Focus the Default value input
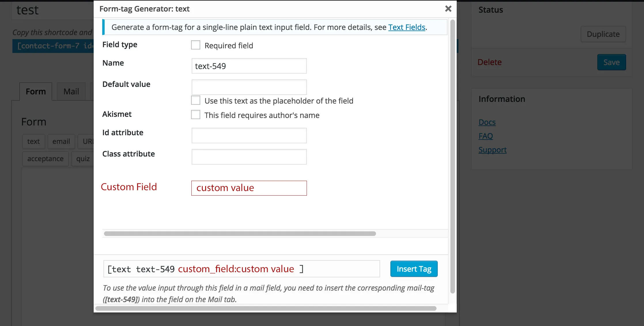 coord(249,87)
